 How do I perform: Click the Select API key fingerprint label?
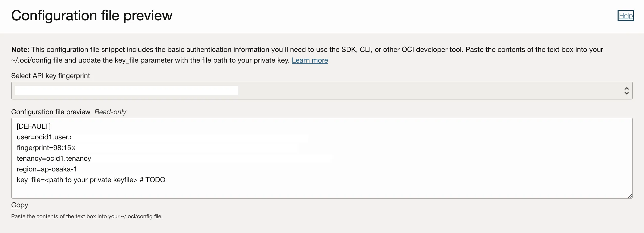50,76
